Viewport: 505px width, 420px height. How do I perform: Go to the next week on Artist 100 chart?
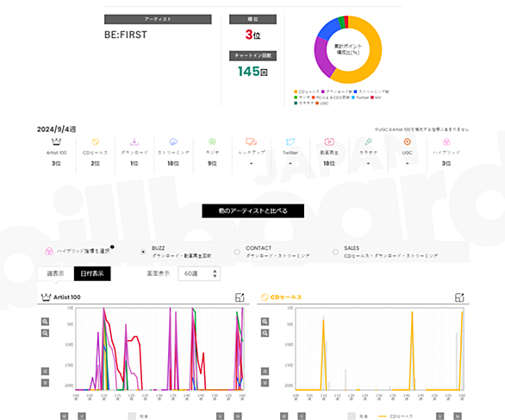coord(221,417)
